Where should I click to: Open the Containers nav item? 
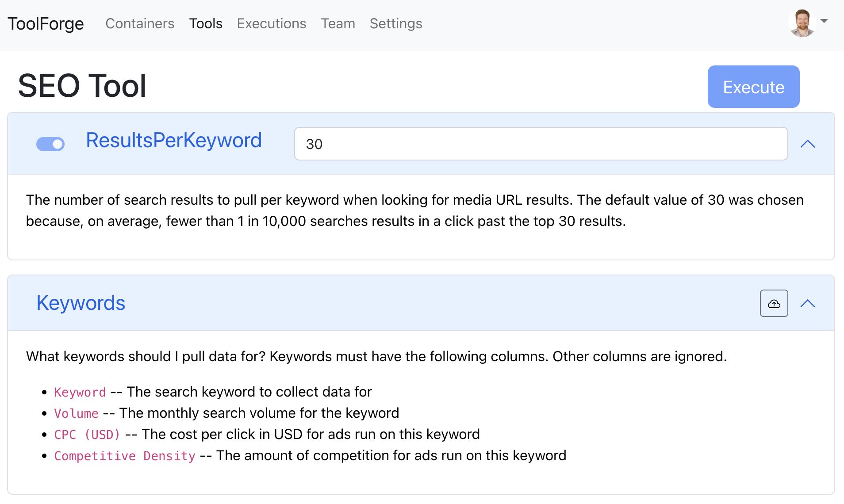140,23
